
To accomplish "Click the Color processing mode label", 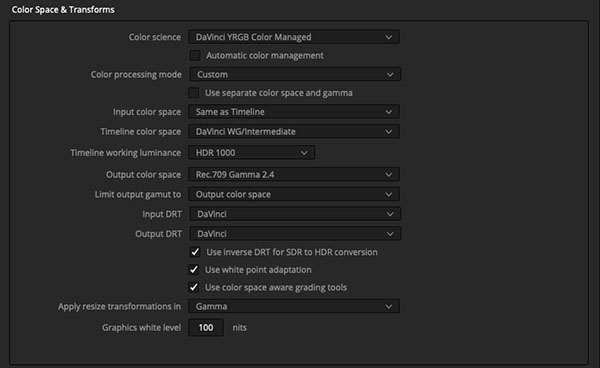I will pos(136,74).
